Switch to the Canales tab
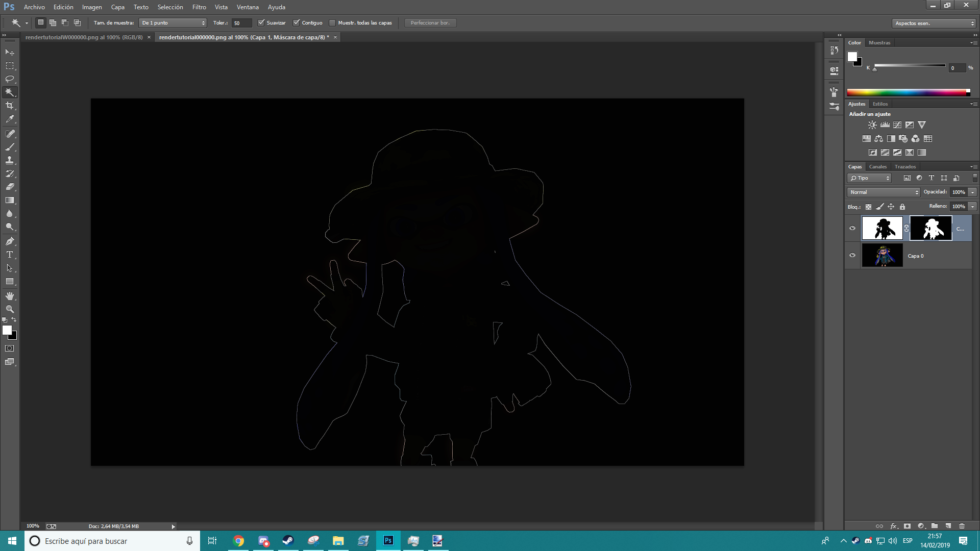Screen dimensions: 980x551 (878, 167)
